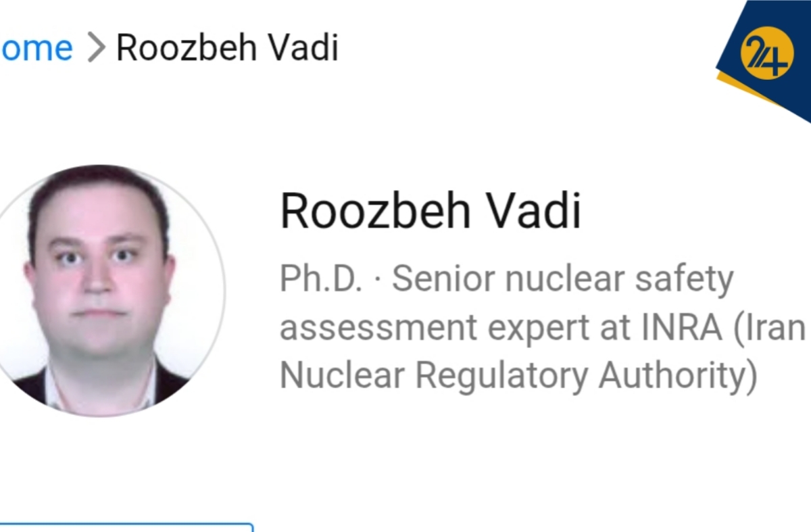This screenshot has width=811, height=532.
Task: Select "Roozbeh Vadi" in the breadcrumb trail
Action: tap(227, 49)
